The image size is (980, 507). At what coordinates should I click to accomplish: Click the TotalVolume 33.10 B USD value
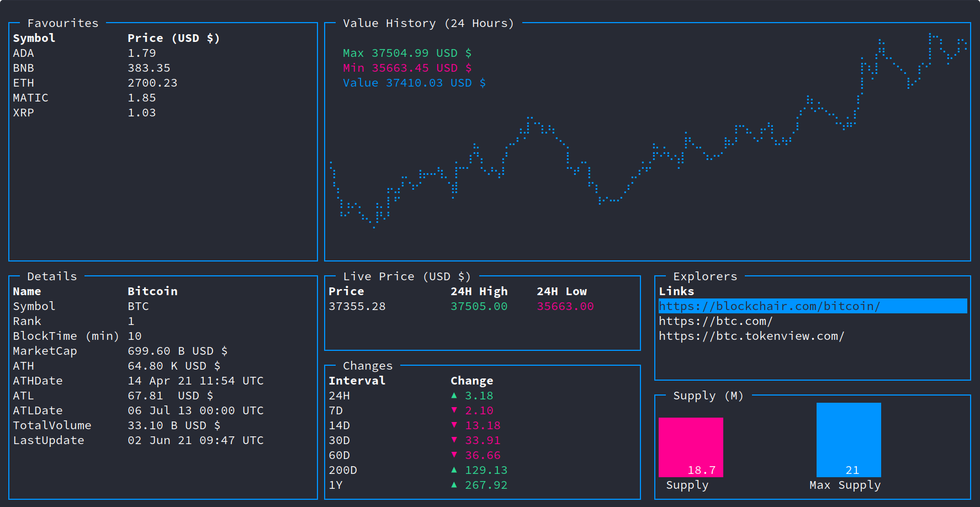pyautogui.click(x=174, y=425)
